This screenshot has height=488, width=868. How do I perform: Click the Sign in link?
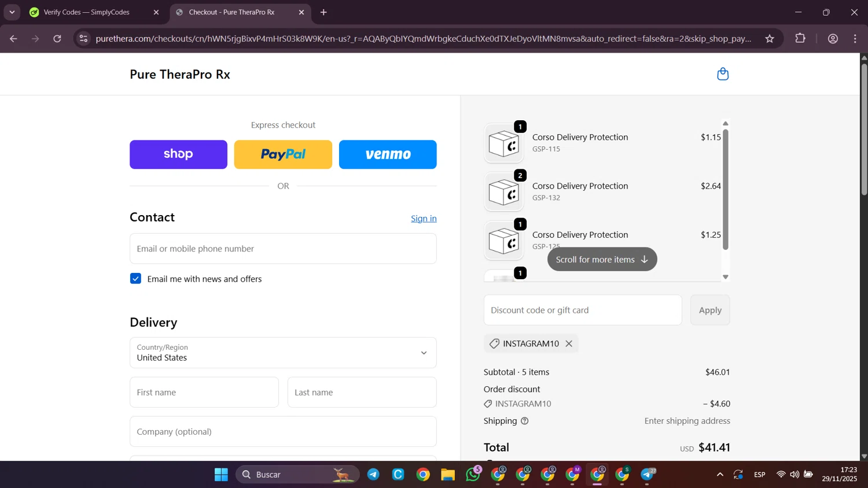pyautogui.click(x=424, y=219)
